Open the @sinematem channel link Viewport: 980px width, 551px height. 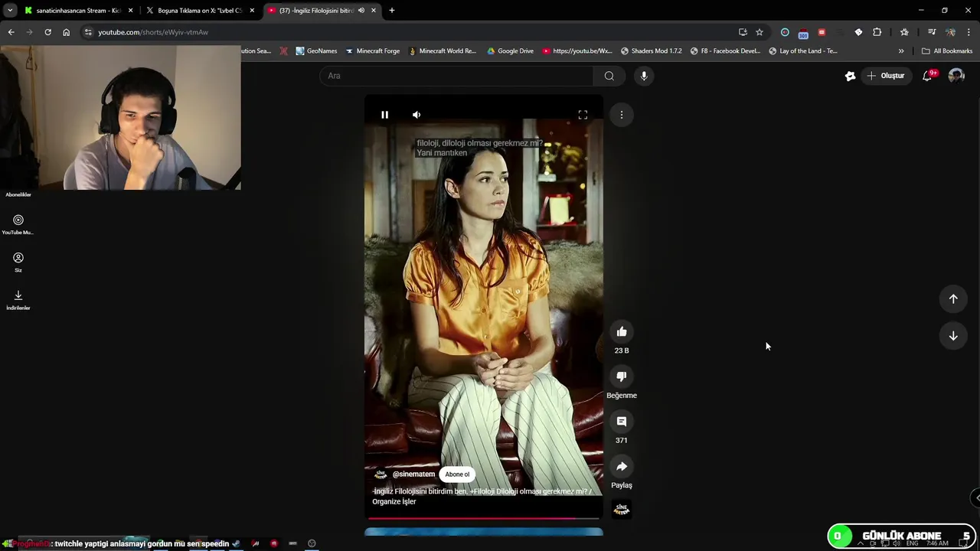(x=413, y=474)
